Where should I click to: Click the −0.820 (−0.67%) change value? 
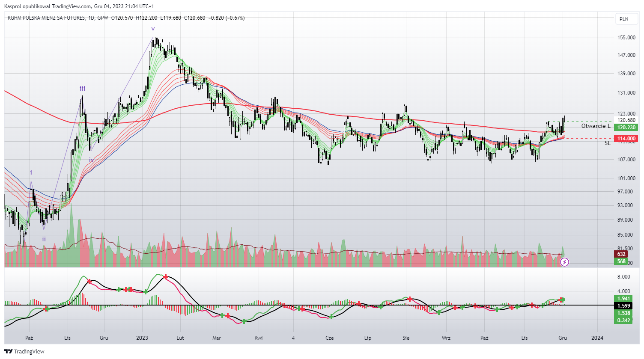[x=226, y=18]
